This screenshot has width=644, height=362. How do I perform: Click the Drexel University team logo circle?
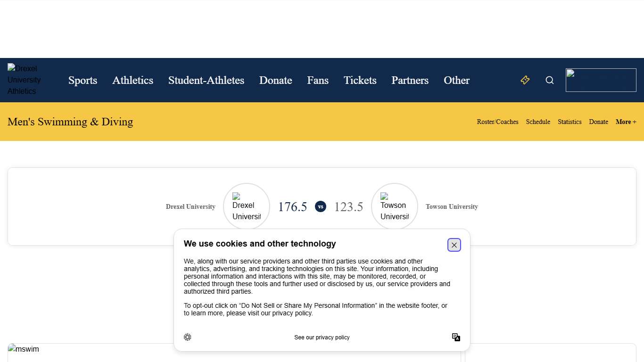247,206
